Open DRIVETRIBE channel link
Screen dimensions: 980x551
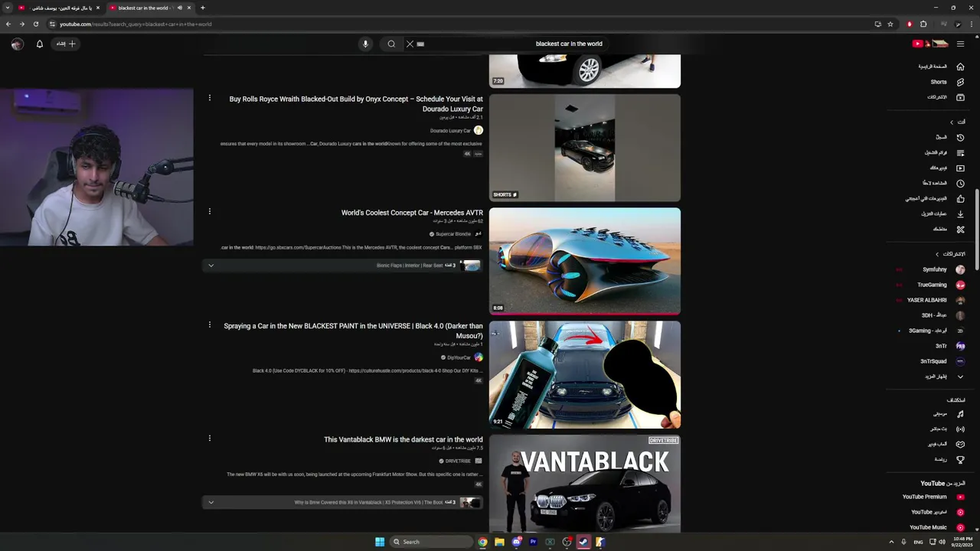(x=458, y=461)
